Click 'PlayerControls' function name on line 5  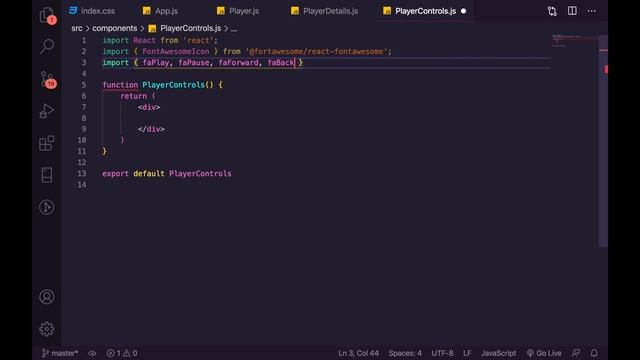tap(173, 85)
